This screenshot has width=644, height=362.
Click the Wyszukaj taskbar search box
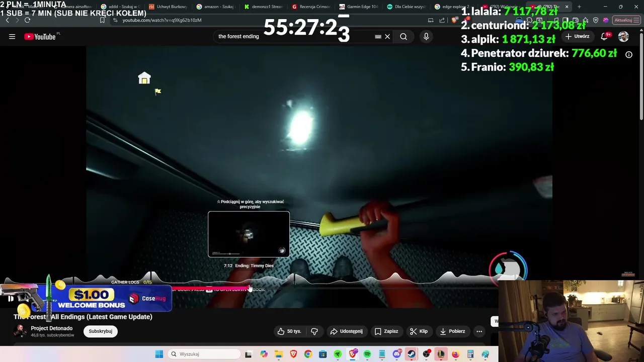tap(204, 354)
